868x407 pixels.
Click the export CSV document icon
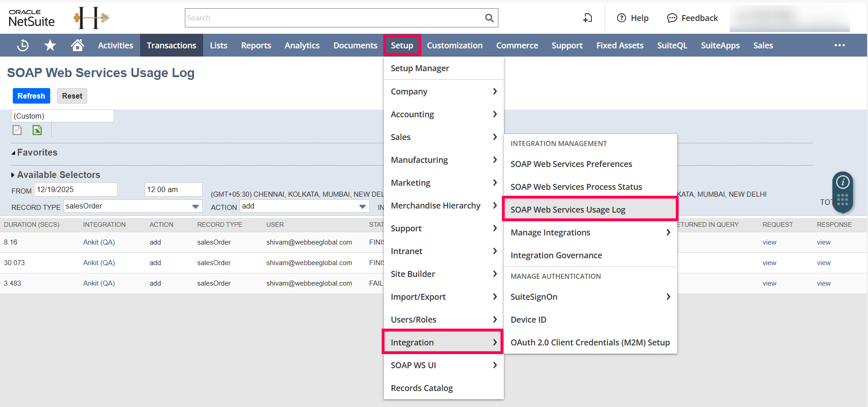coord(17,130)
